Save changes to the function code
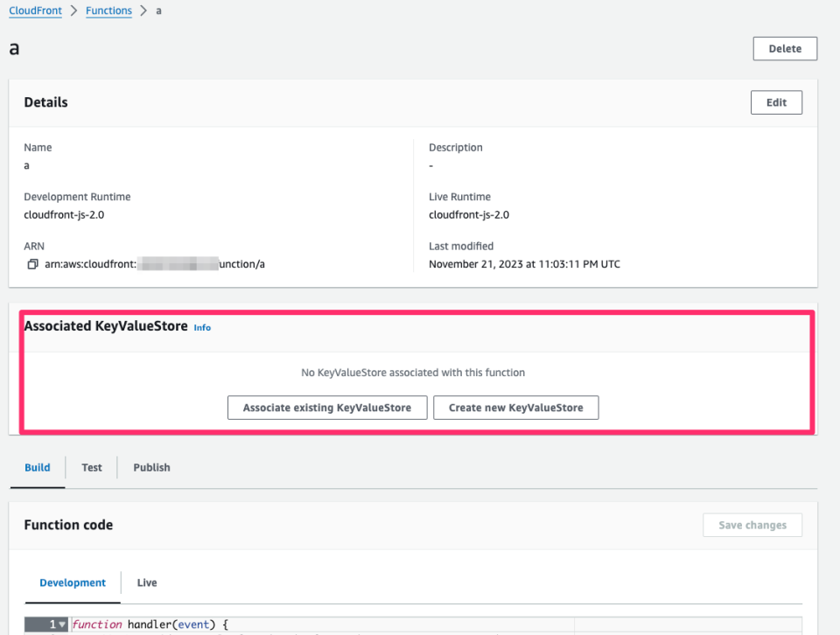The height and width of the screenshot is (635, 840). 752,525
